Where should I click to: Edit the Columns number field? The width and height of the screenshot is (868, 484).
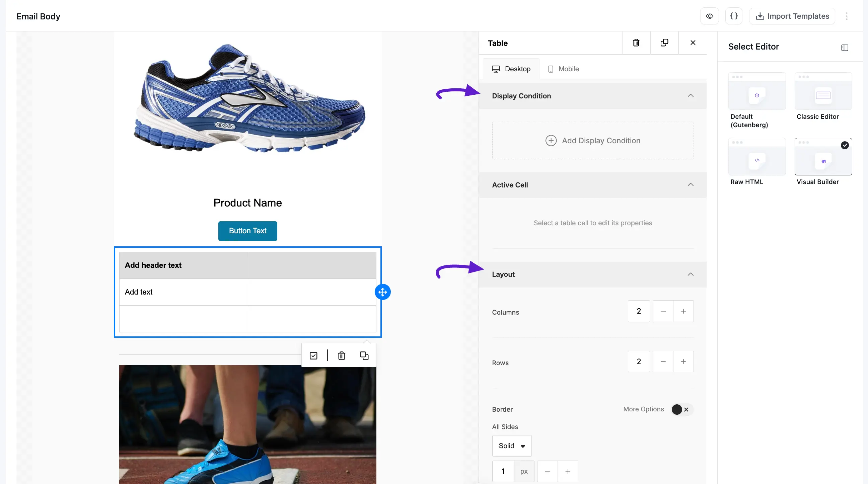639,311
